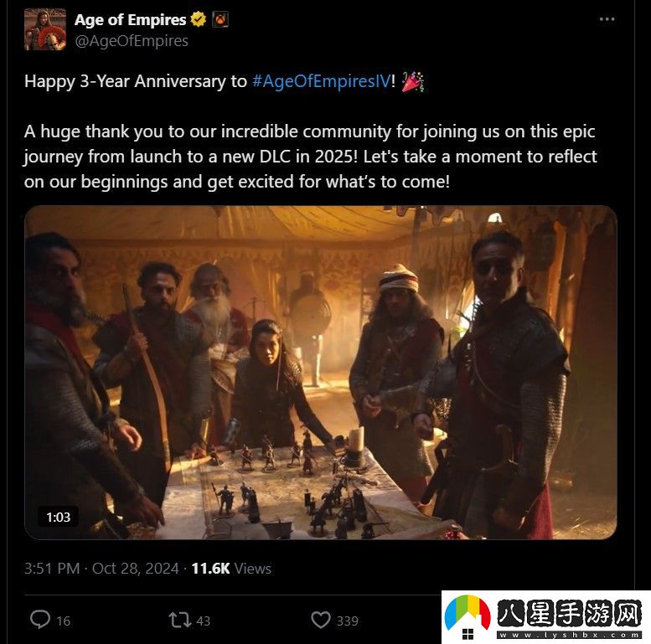The width and height of the screenshot is (651, 644).
Task: Click the gold verified badge
Action: [198, 19]
